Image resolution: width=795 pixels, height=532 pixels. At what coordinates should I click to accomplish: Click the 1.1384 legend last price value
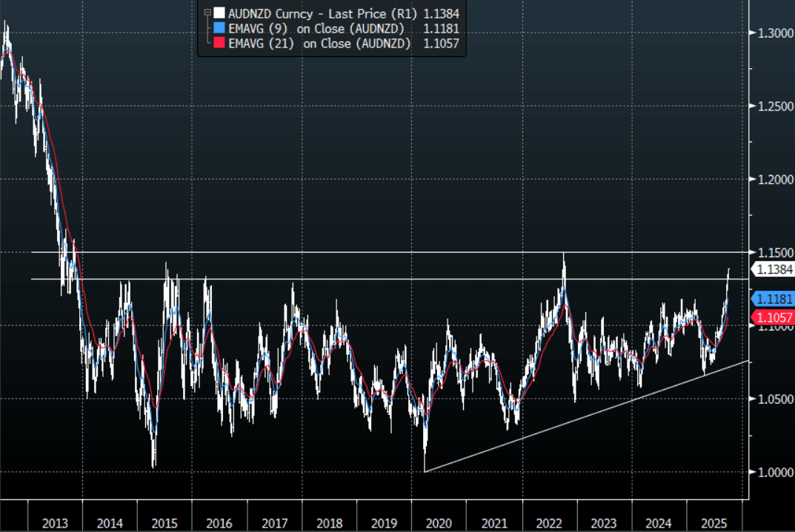click(x=441, y=13)
